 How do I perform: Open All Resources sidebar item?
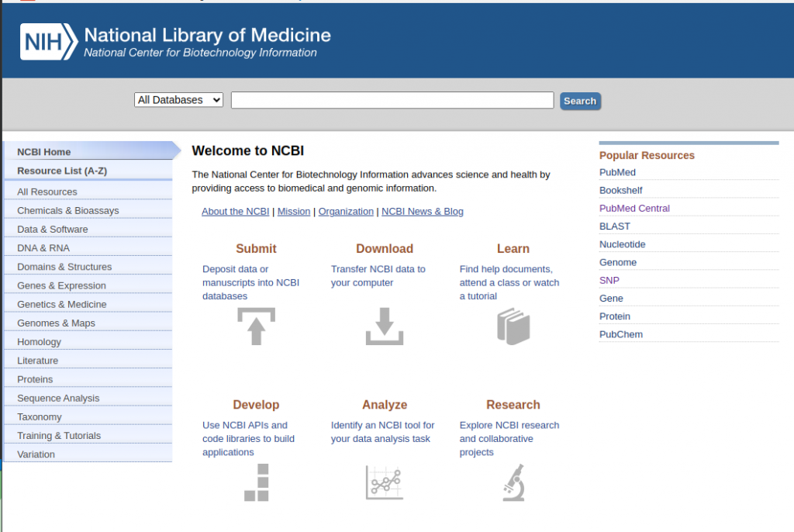88,192
